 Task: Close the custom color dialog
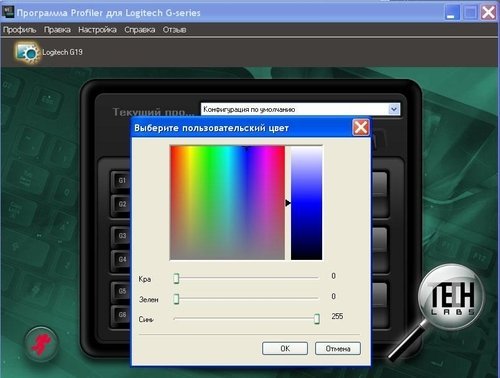point(361,128)
